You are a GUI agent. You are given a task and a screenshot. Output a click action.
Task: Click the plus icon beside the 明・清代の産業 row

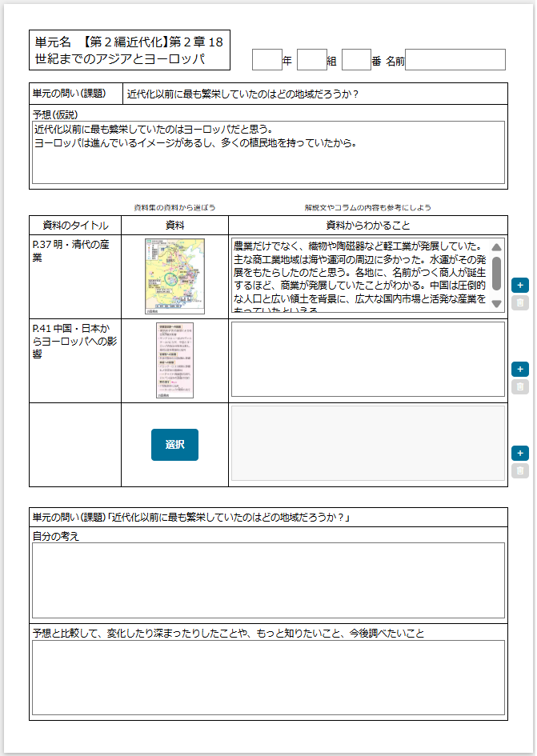519,285
